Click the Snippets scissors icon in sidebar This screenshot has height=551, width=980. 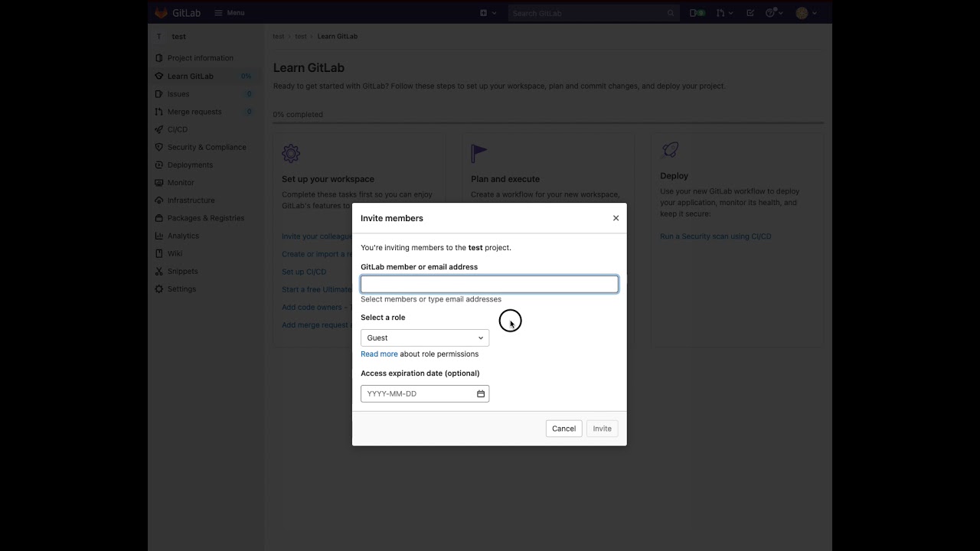pyautogui.click(x=159, y=272)
